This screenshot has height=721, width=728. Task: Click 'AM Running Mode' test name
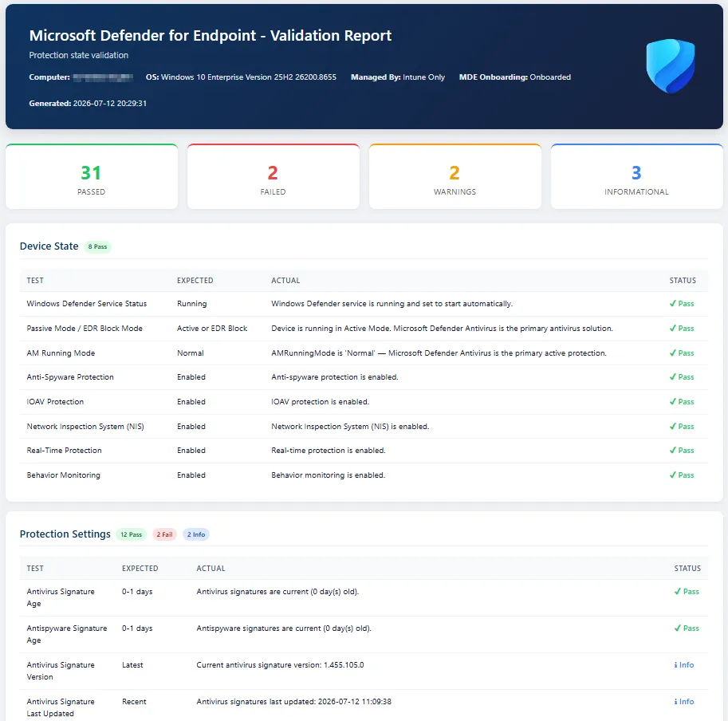pyautogui.click(x=61, y=353)
